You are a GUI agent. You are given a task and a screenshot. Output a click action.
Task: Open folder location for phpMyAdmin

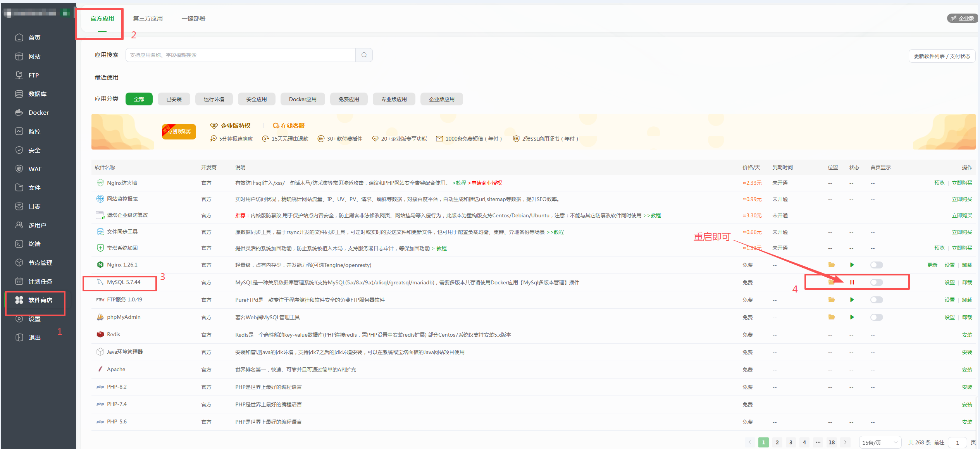[x=831, y=317]
